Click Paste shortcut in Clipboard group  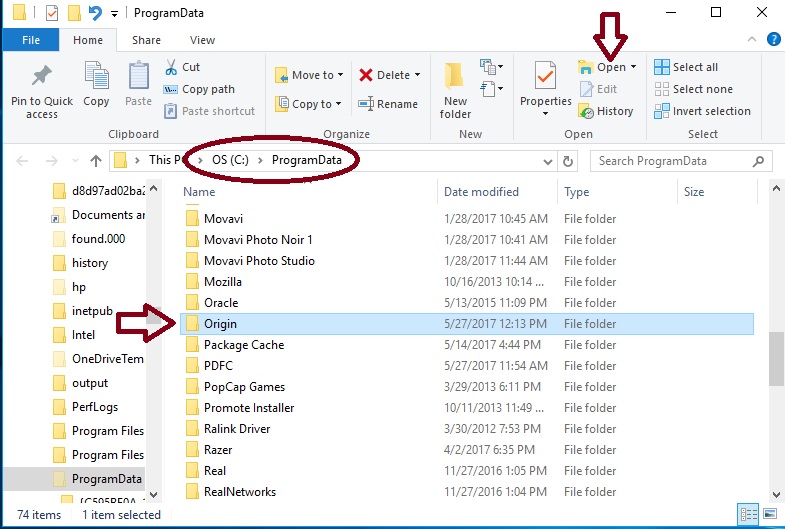click(x=209, y=111)
